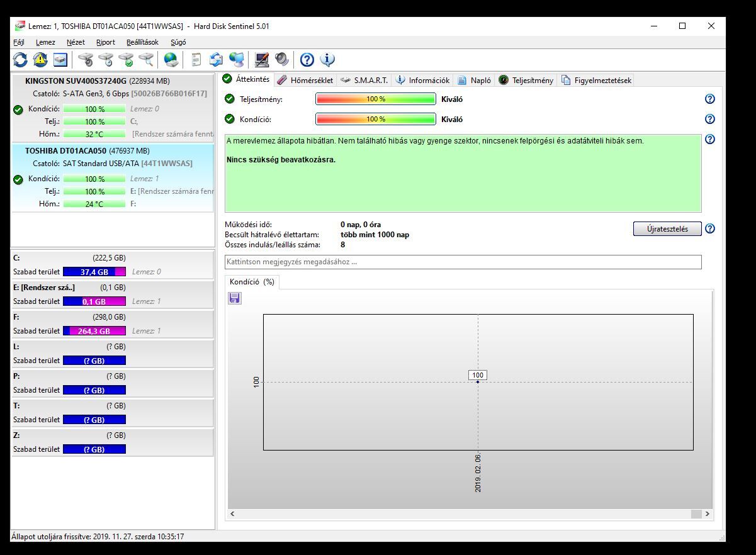Viewport: 756px width, 555px height.
Task: Click the document report toolbar icon
Action: [196, 60]
